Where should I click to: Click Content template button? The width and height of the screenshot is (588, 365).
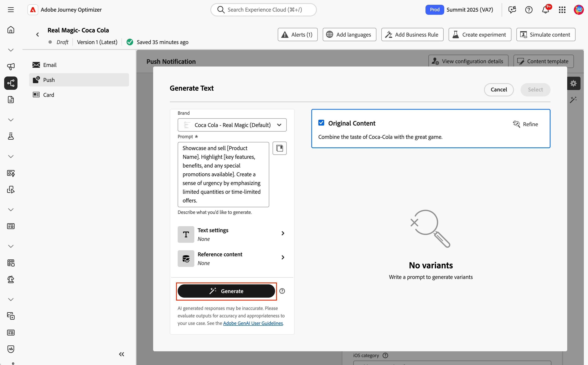tap(543, 61)
